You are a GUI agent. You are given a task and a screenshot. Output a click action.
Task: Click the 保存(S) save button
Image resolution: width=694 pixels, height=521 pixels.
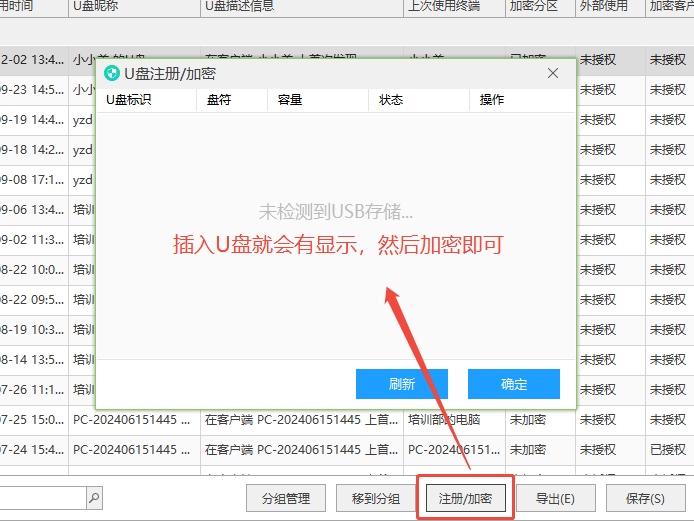[x=645, y=498]
